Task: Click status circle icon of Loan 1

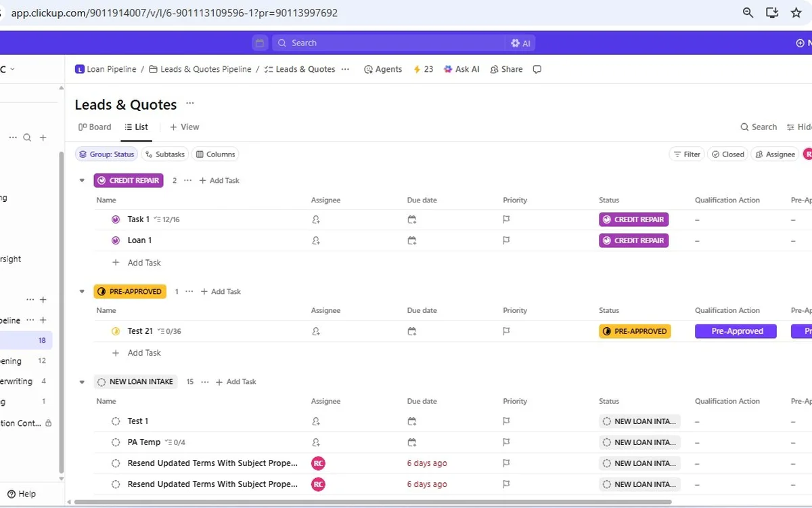Action: 116,240
